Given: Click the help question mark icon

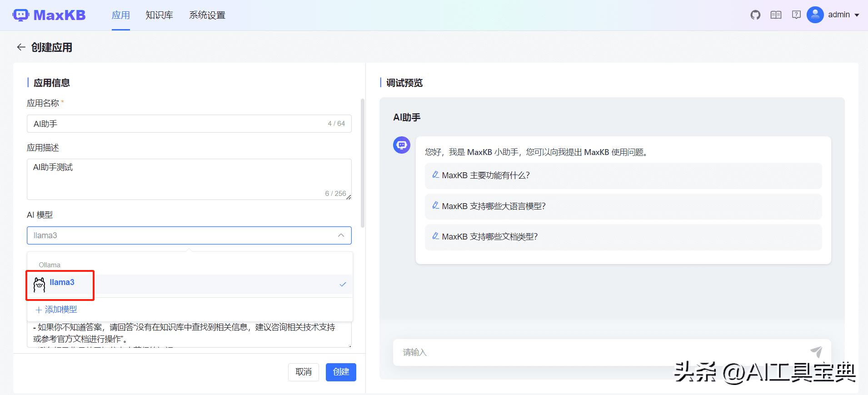Looking at the screenshot, I should (796, 15).
